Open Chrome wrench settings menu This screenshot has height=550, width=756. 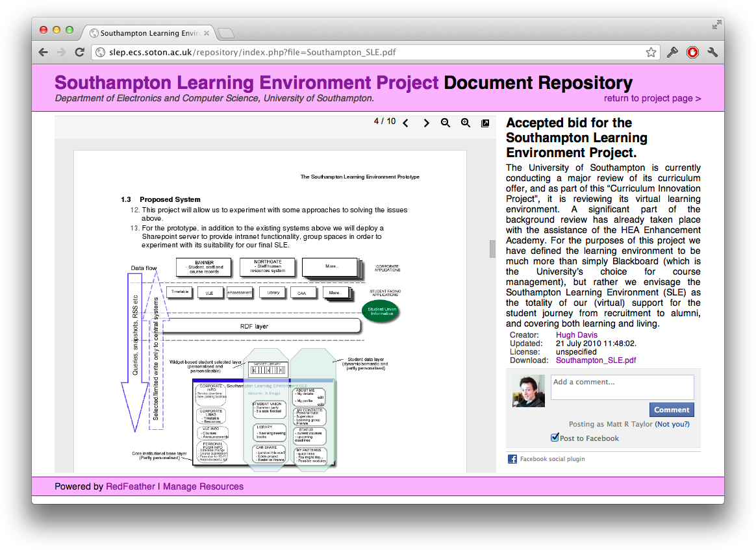coord(712,53)
